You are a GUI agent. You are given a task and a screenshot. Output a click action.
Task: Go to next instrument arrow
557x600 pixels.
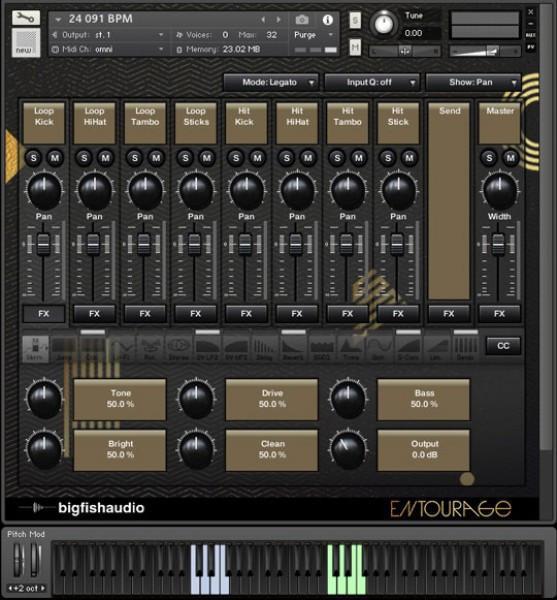[278, 19]
